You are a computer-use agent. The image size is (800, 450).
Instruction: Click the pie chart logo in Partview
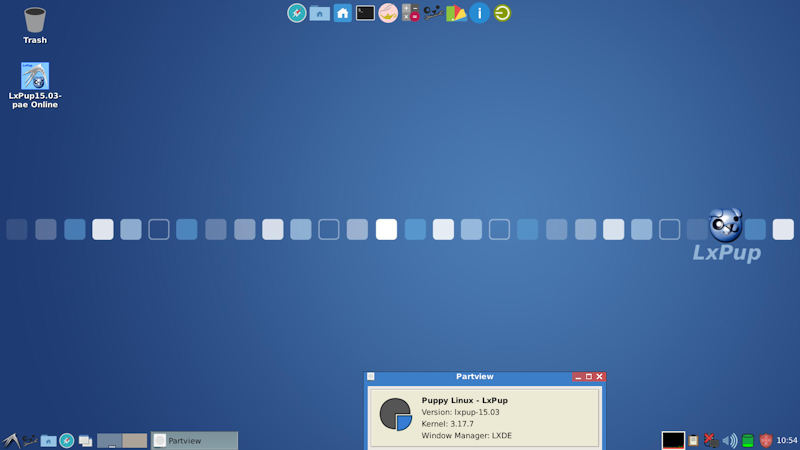coord(395,414)
